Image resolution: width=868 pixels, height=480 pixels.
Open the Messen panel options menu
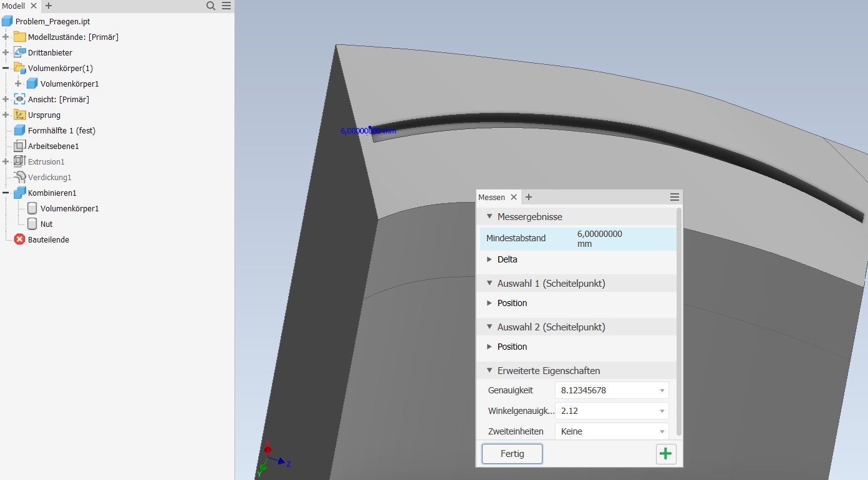coord(674,197)
